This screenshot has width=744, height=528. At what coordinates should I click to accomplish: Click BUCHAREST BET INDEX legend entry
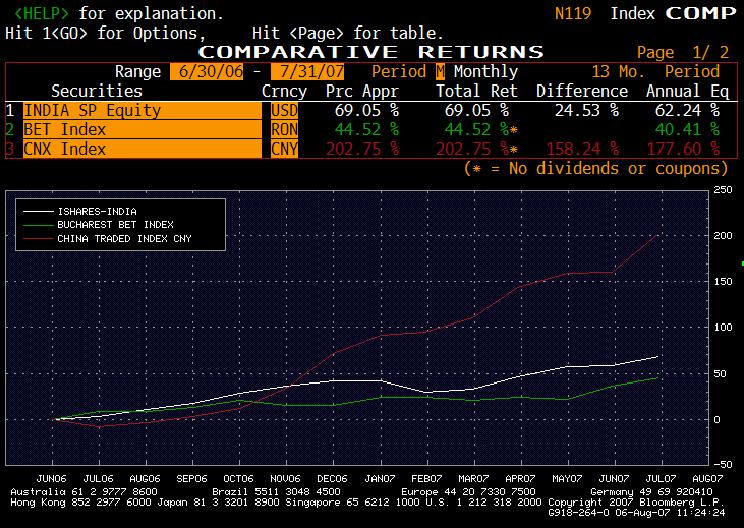(115, 225)
